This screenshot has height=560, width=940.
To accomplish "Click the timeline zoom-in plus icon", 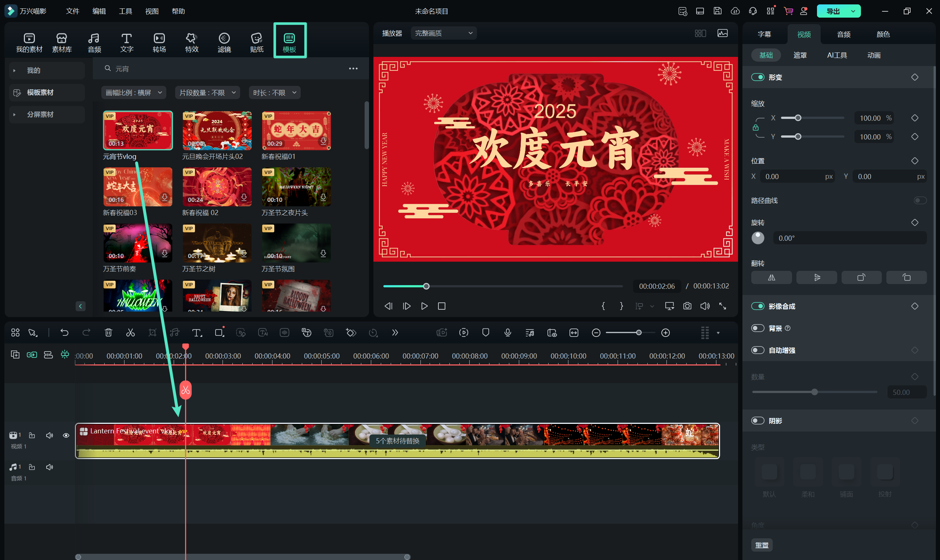I will point(666,332).
